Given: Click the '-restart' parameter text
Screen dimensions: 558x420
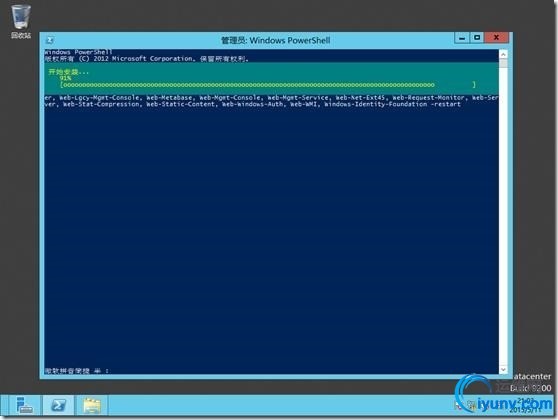Looking at the screenshot, I should tap(446, 104).
